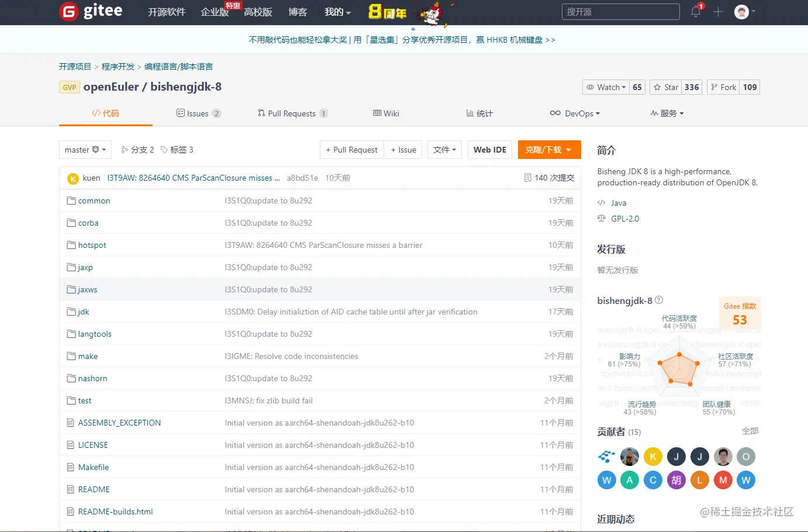The height and width of the screenshot is (532, 808).
Task: Open the 标签 3 tags link
Action: 177,150
